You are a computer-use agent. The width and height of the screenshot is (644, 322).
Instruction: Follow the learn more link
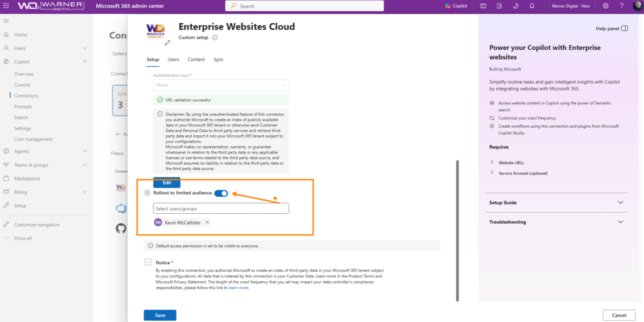point(238,288)
